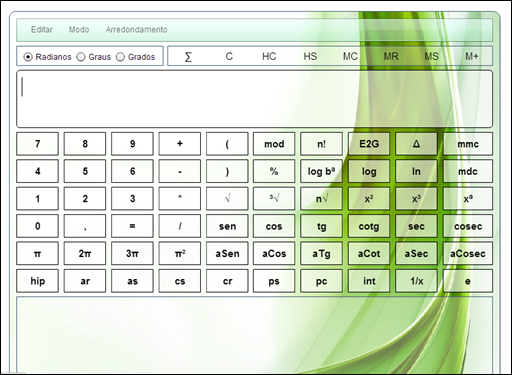The height and width of the screenshot is (375, 512).
Task: Click the mod button
Action: [274, 144]
